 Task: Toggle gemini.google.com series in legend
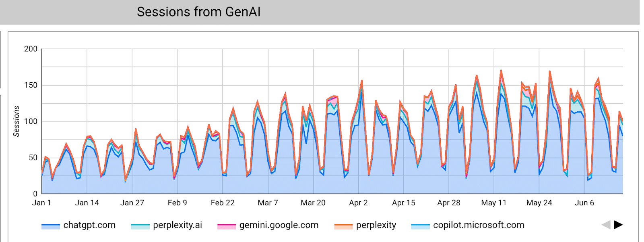point(268,225)
